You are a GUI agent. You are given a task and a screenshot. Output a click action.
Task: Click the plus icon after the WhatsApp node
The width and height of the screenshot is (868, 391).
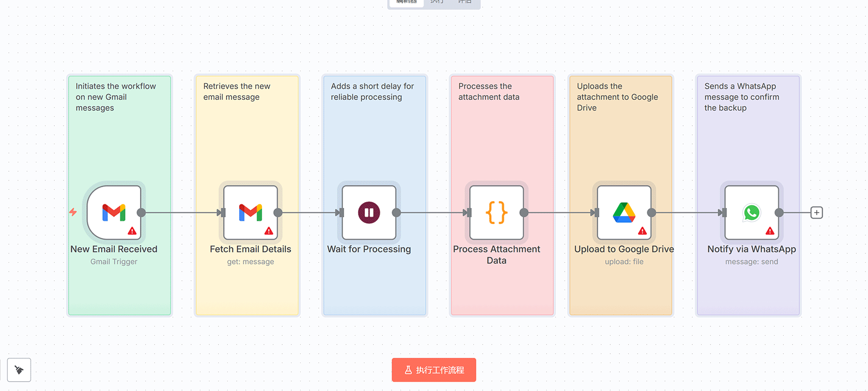(x=817, y=213)
